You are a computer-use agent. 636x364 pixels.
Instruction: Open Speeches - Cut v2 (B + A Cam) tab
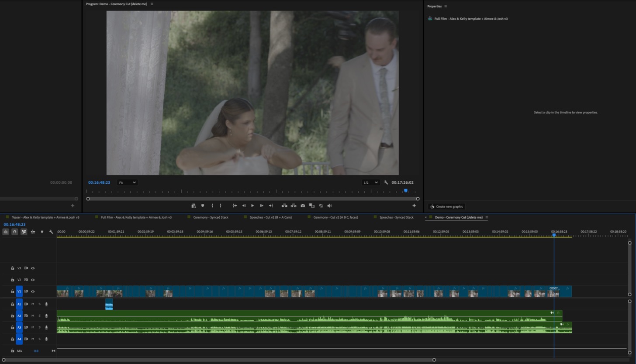[x=271, y=217]
